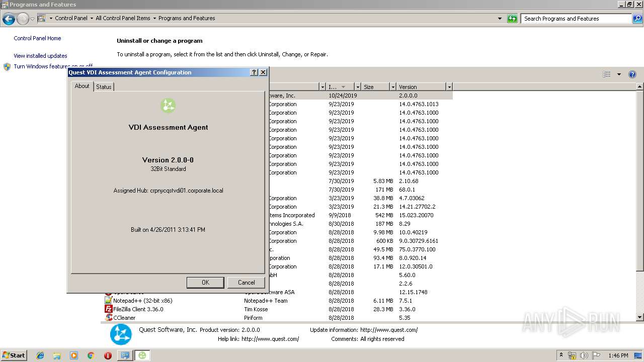Open the Installed On column filter dropdown

[358, 87]
